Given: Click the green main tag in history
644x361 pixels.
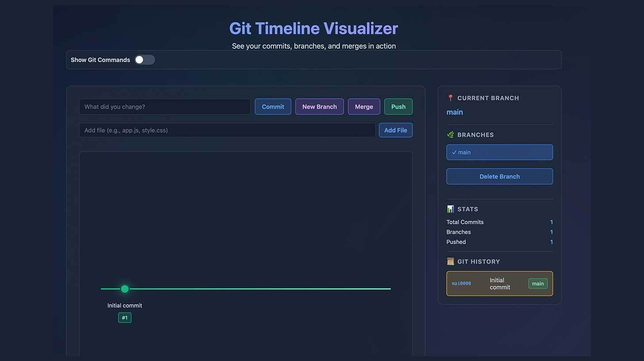Looking at the screenshot, I should [537, 284].
